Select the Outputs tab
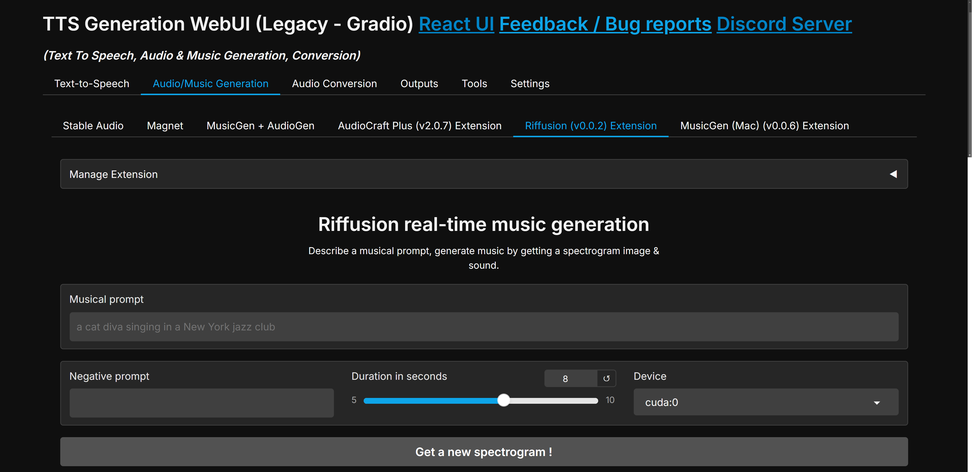The height and width of the screenshot is (472, 980). pyautogui.click(x=419, y=83)
